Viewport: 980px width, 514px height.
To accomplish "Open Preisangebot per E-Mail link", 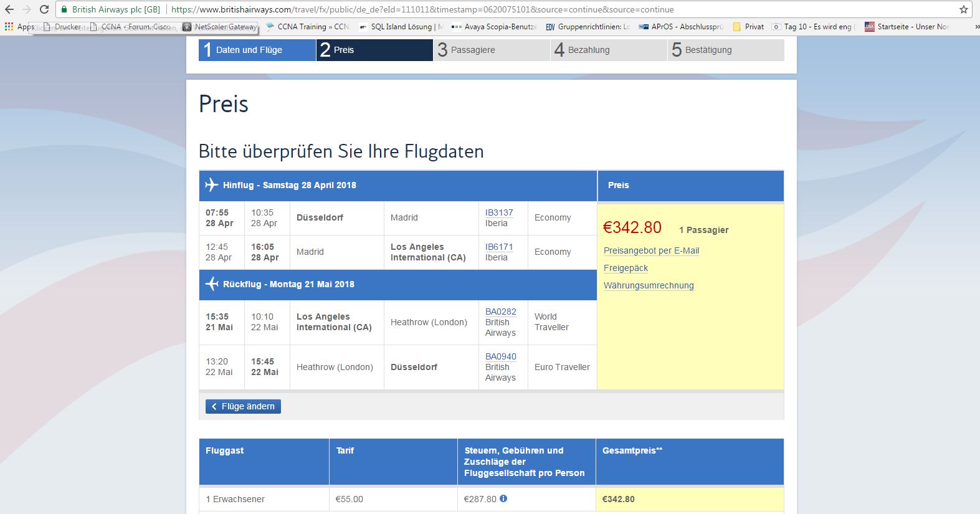I will (651, 250).
